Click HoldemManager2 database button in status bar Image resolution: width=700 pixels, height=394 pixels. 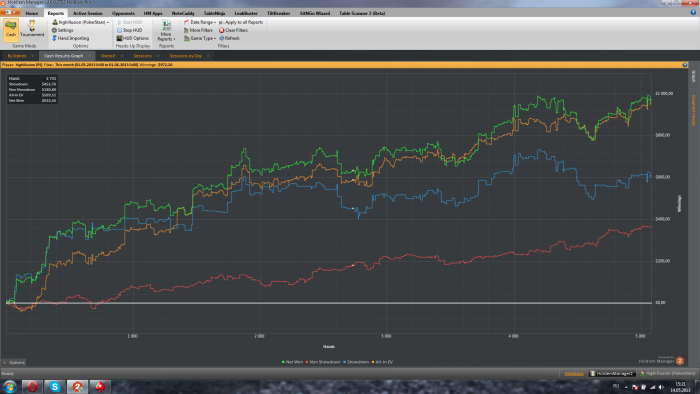point(612,373)
